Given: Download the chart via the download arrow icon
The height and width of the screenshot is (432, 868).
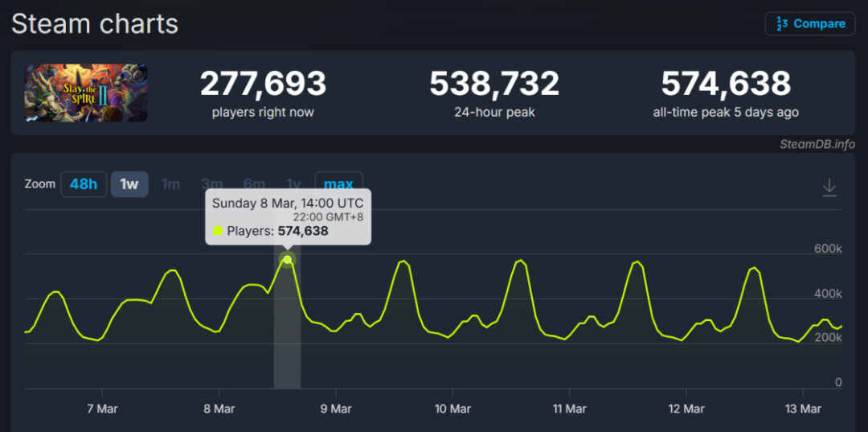Looking at the screenshot, I should point(829,187).
